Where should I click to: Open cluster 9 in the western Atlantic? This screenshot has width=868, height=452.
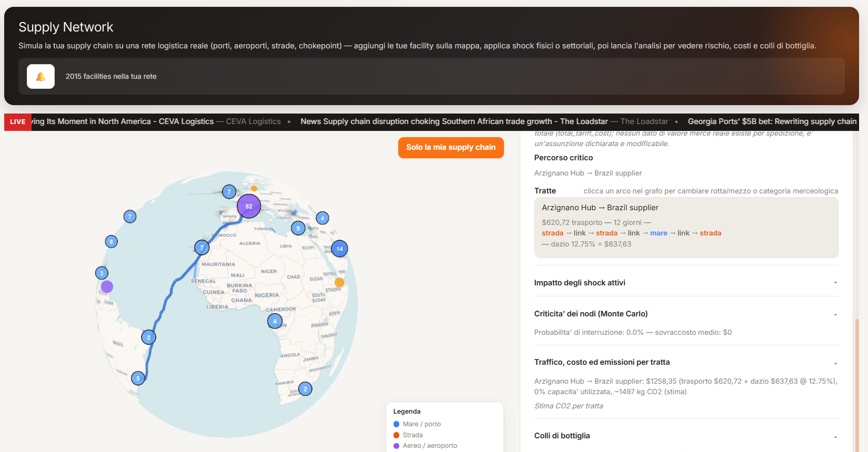click(x=111, y=242)
